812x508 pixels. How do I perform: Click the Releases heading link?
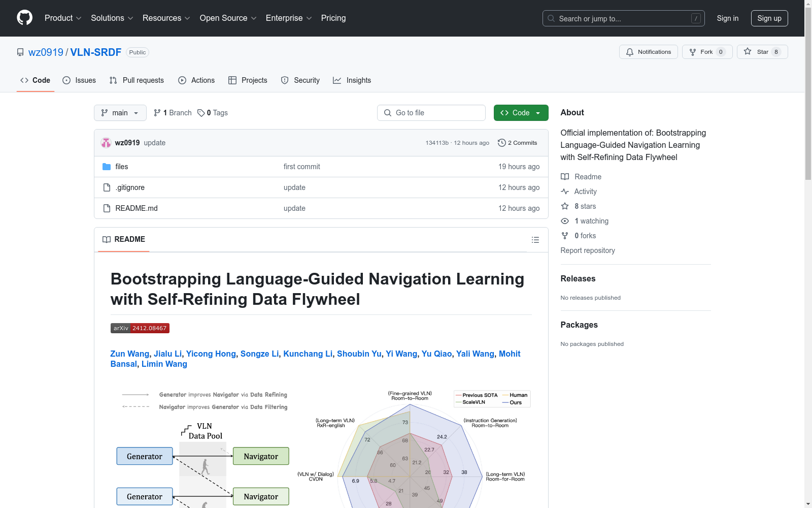pyautogui.click(x=578, y=278)
